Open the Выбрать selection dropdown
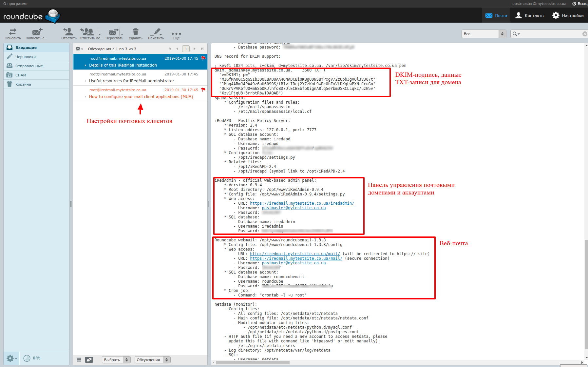Screen dimensions: 588x367 (116, 360)
